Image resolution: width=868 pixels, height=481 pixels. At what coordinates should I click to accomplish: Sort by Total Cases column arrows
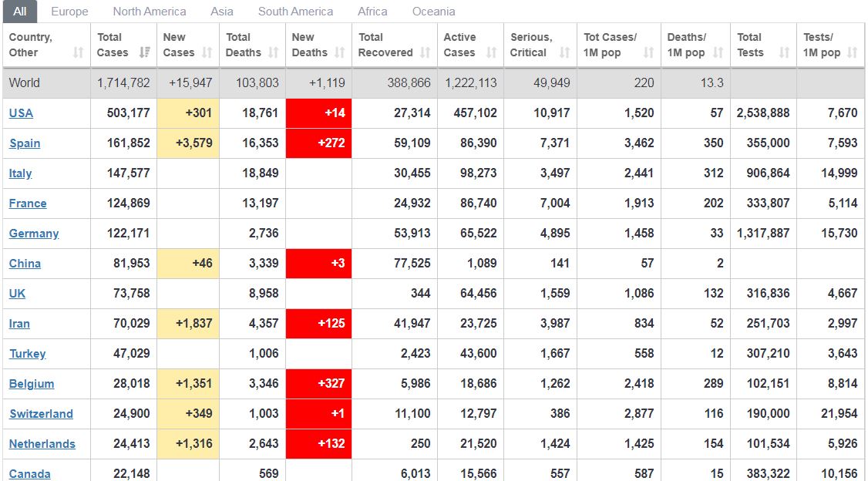tap(144, 52)
